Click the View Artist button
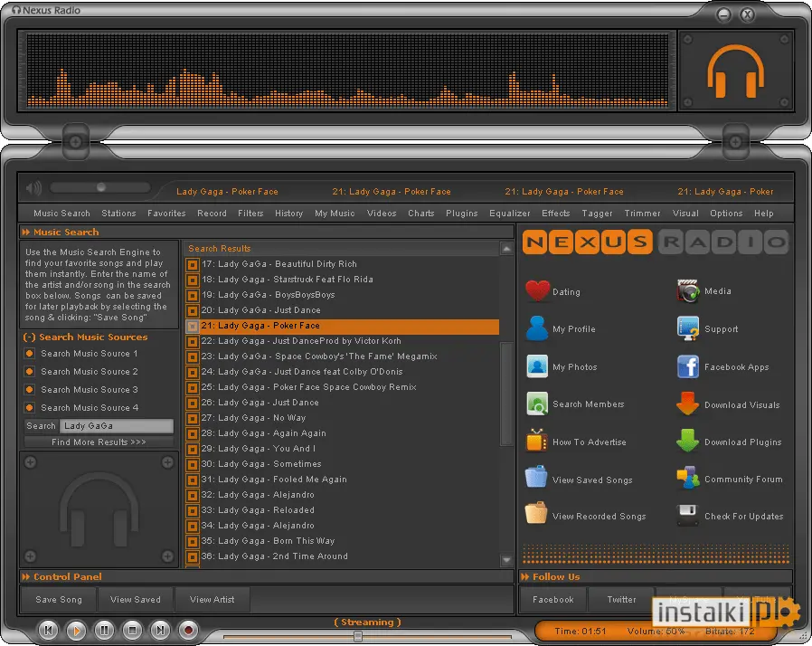Viewport: 812px width, 646px height. coord(212,599)
